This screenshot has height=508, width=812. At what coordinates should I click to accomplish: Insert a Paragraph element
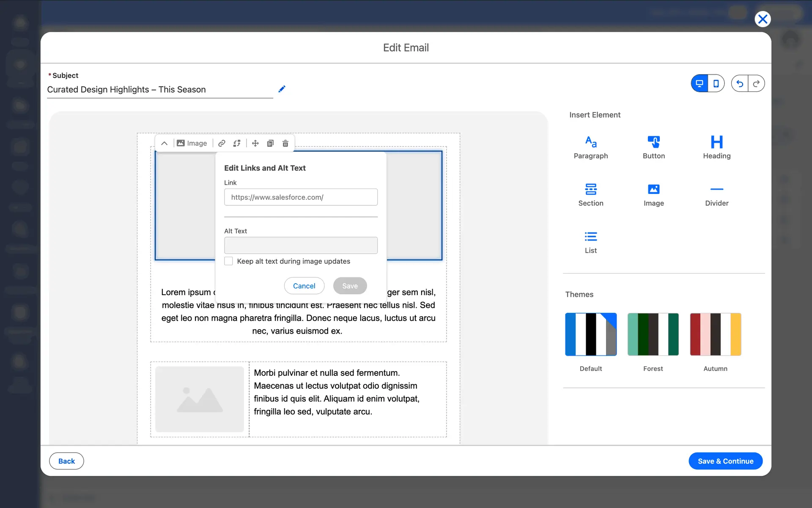(x=590, y=147)
